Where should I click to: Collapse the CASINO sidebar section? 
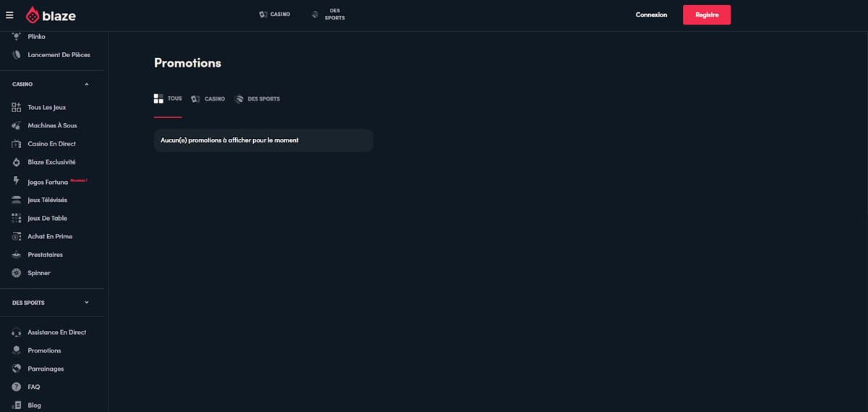(x=87, y=84)
